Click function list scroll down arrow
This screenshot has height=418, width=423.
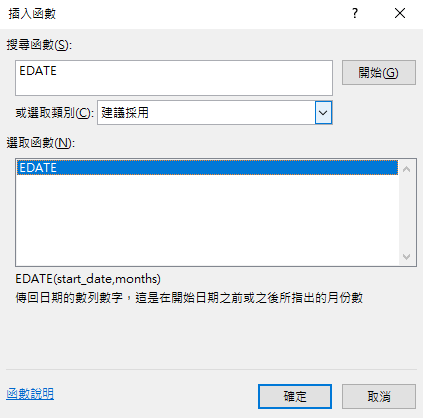click(406, 256)
